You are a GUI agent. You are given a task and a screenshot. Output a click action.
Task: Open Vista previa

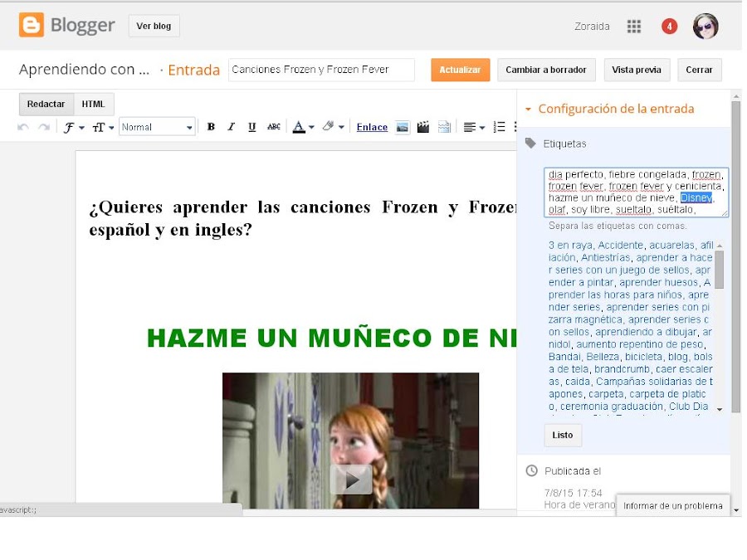pyautogui.click(x=637, y=70)
